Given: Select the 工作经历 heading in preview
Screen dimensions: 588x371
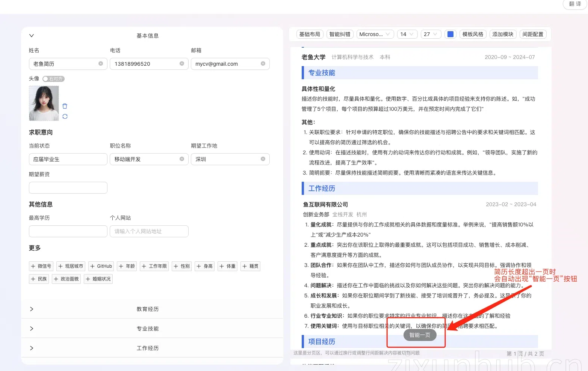Looking at the screenshot, I should 322,189.
